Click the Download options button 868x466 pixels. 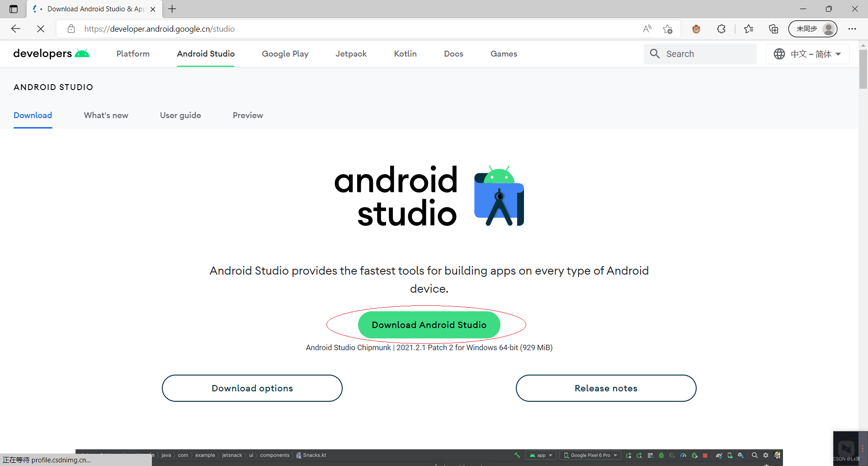point(252,388)
